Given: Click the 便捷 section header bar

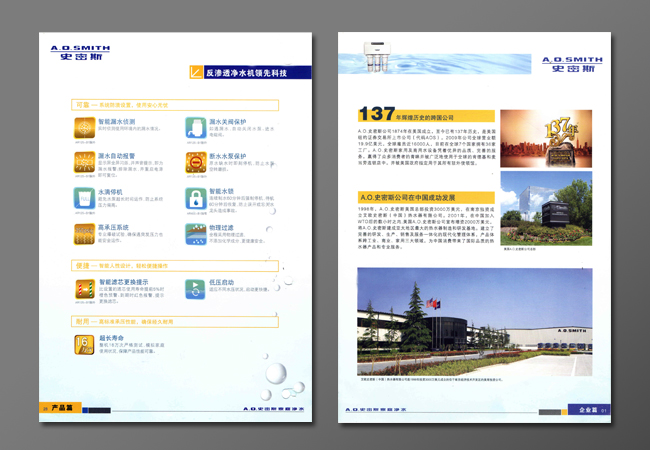Looking at the screenshot, I should pos(175,266).
